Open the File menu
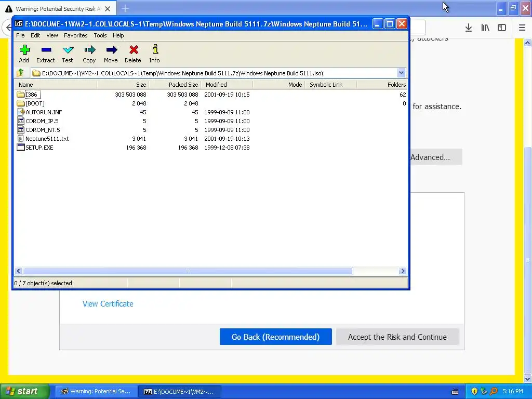 coord(20,35)
